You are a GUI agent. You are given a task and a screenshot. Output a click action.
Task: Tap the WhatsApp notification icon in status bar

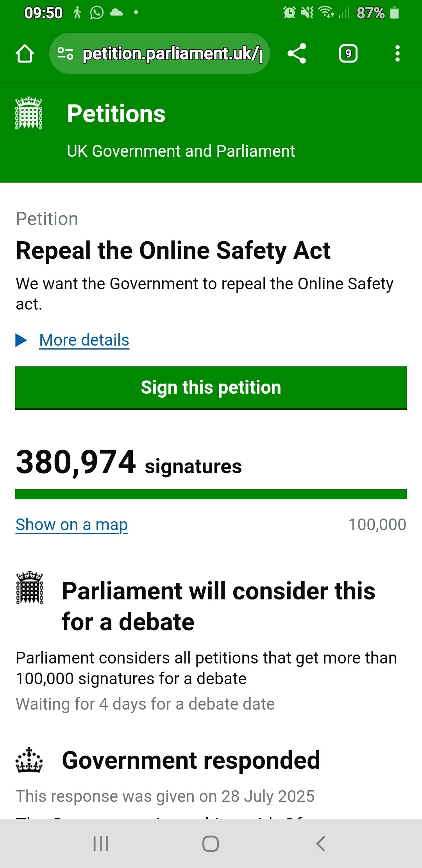tap(97, 13)
